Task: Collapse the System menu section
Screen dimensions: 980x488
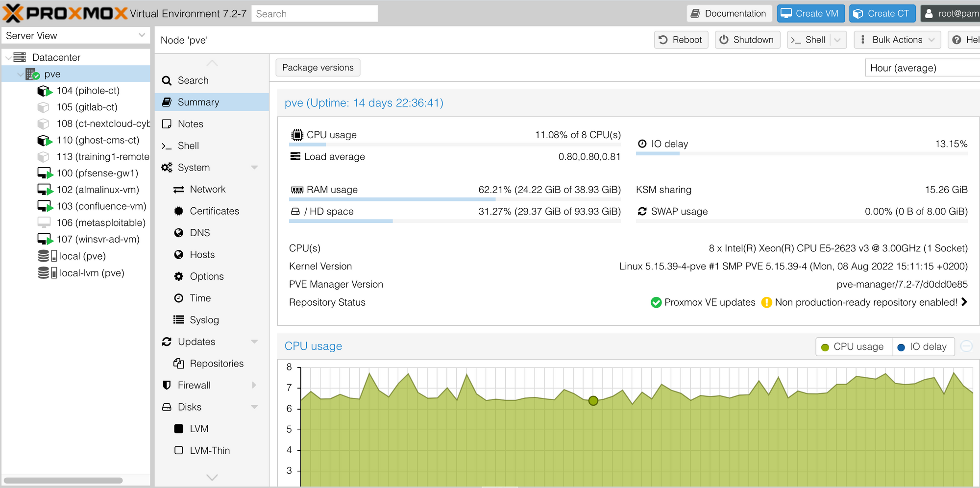Action: tap(254, 168)
